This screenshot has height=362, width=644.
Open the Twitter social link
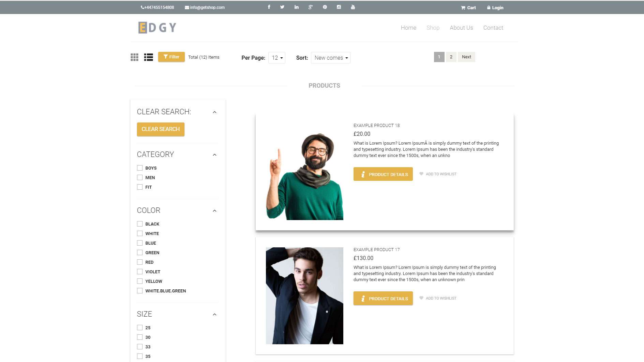282,7
